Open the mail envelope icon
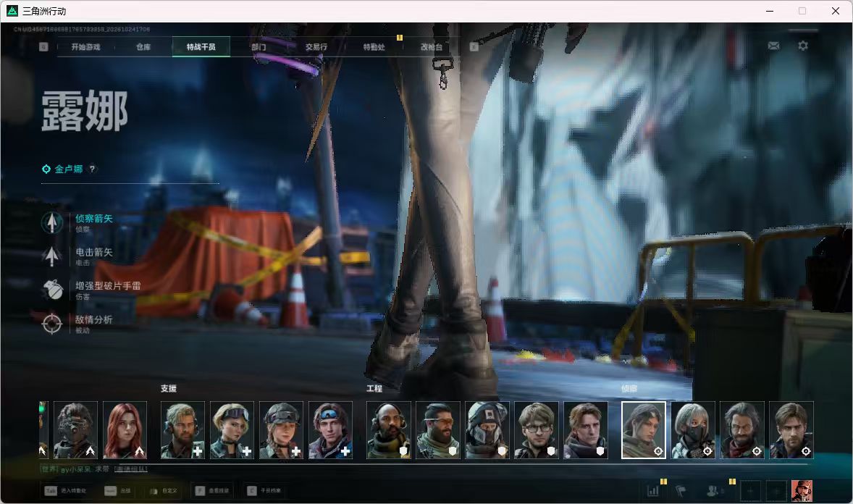The width and height of the screenshot is (853, 504). (773, 46)
